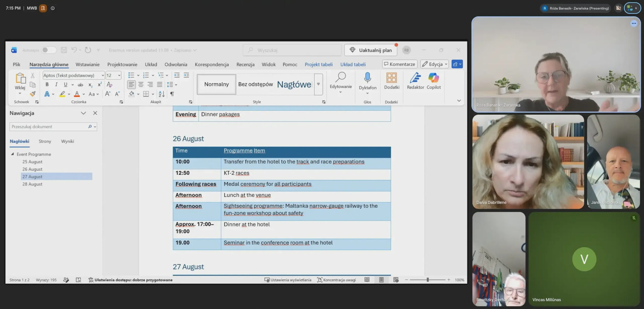This screenshot has height=309, width=644.
Task: Cut selection with the scissors icon
Action: [x=32, y=75]
